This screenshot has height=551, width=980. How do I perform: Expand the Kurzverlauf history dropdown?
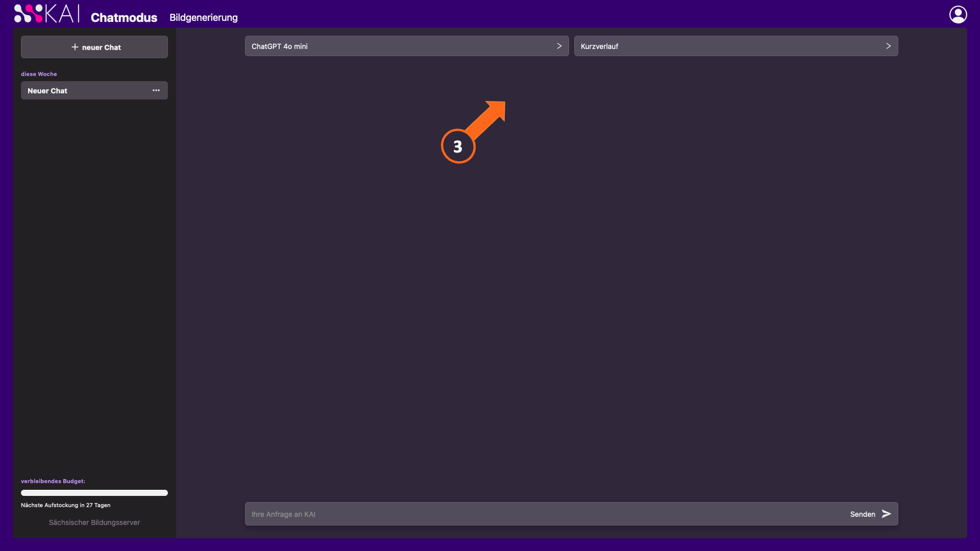point(736,46)
